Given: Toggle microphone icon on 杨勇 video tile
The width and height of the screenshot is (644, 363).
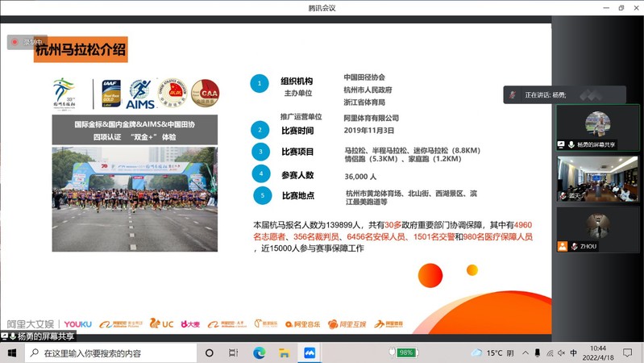Looking at the screenshot, I should (x=571, y=144).
